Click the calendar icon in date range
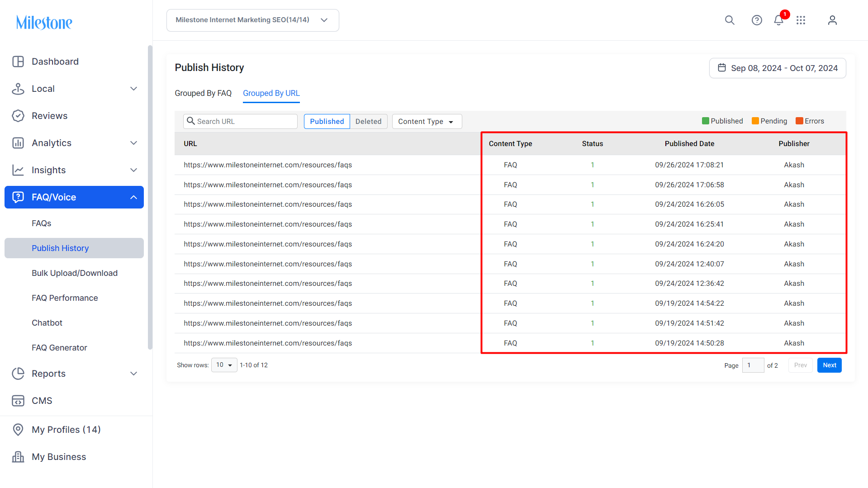The width and height of the screenshot is (868, 488). pos(722,68)
